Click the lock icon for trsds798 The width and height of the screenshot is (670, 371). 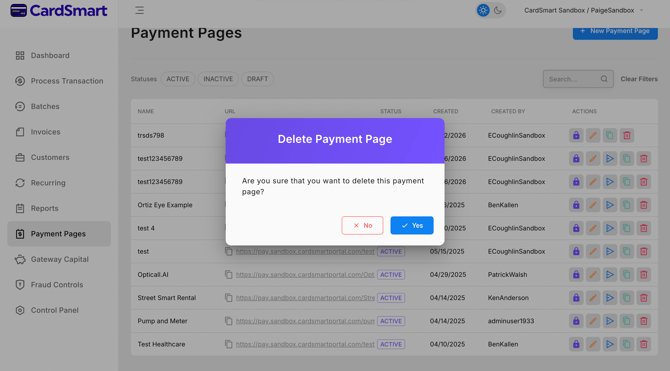point(576,135)
